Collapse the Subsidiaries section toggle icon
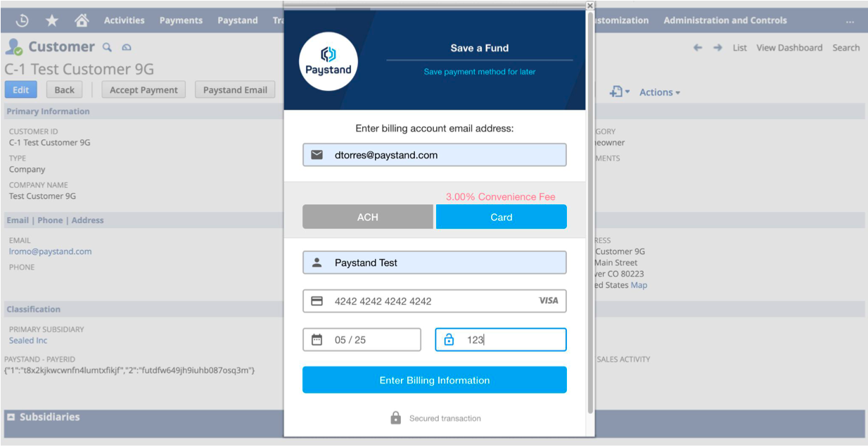 pyautogui.click(x=11, y=417)
